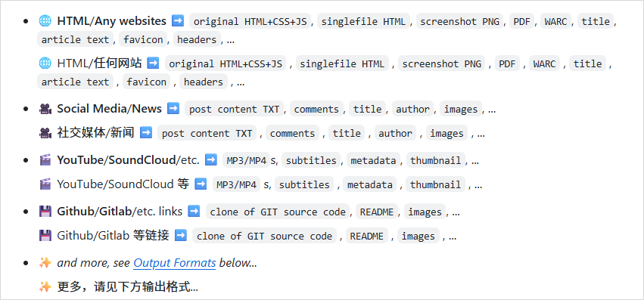
Task: Click 'images' tag in Github/Gitlab 等链接 line
Action: pos(418,236)
